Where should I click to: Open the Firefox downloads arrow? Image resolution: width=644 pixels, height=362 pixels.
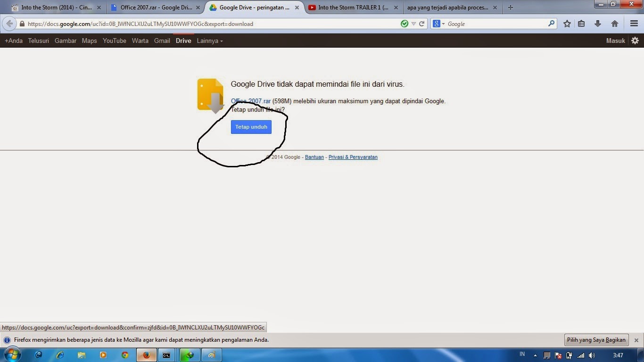coord(598,24)
